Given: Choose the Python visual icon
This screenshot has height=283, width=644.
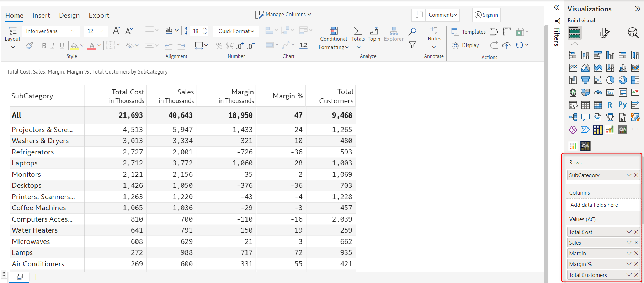Looking at the screenshot, I should click(x=622, y=105).
